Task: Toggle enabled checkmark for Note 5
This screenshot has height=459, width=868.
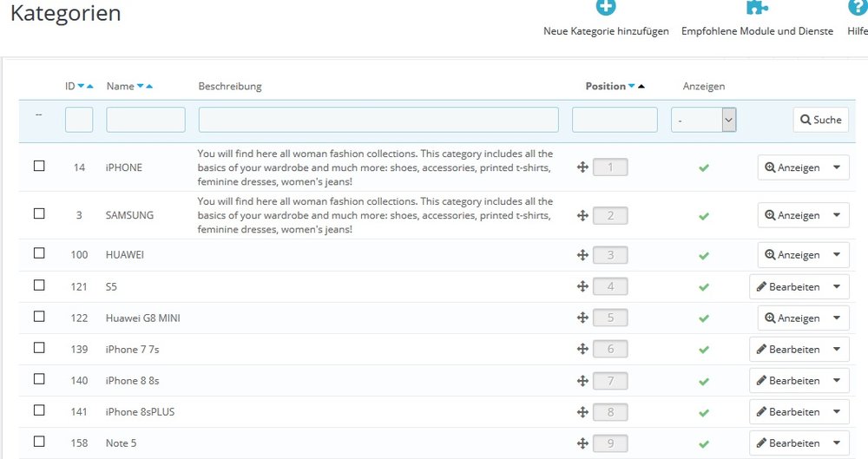Action: 704,444
